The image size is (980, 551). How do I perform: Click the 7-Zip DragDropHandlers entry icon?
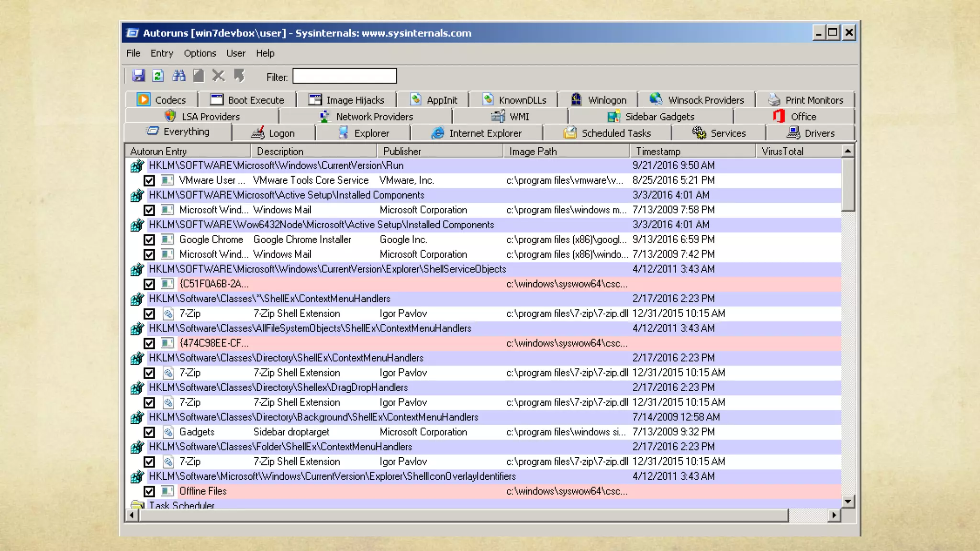[168, 403]
